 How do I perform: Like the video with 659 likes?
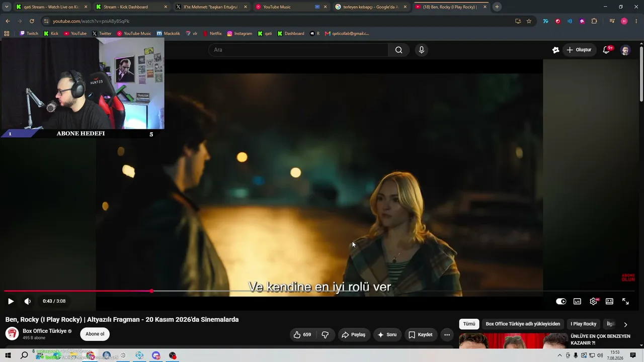pos(302,335)
